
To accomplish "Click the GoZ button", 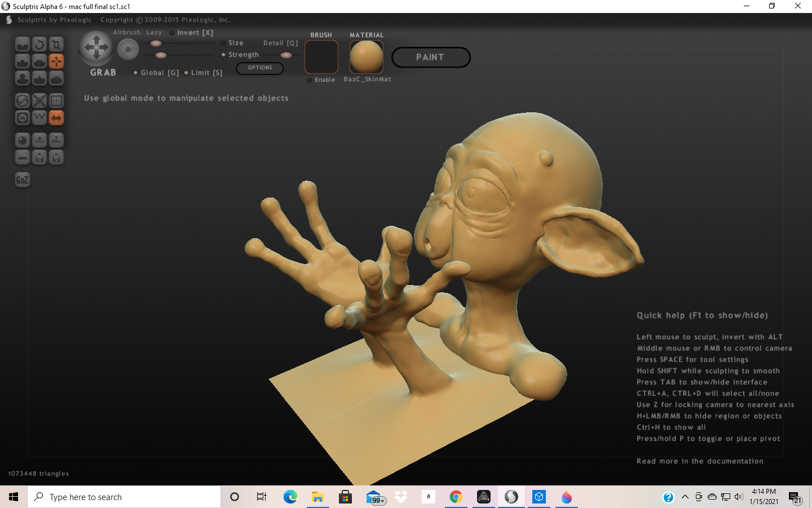I will coord(22,180).
